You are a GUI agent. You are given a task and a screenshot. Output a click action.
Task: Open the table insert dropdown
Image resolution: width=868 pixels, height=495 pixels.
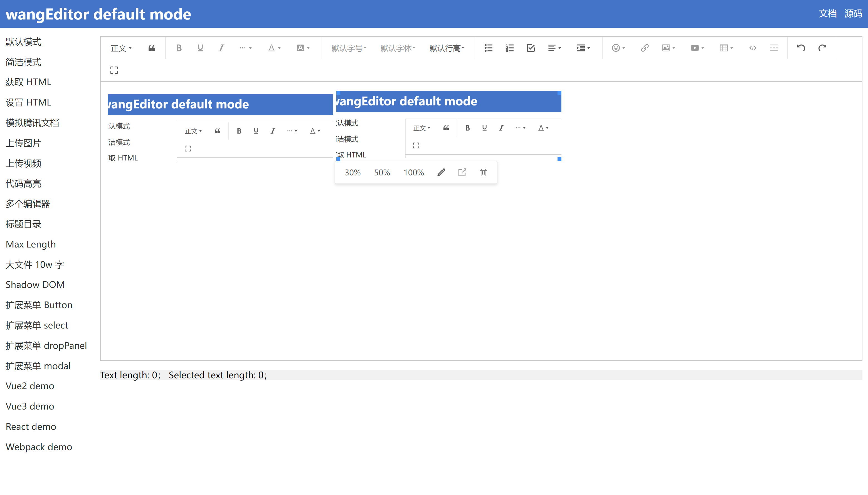pyautogui.click(x=726, y=48)
